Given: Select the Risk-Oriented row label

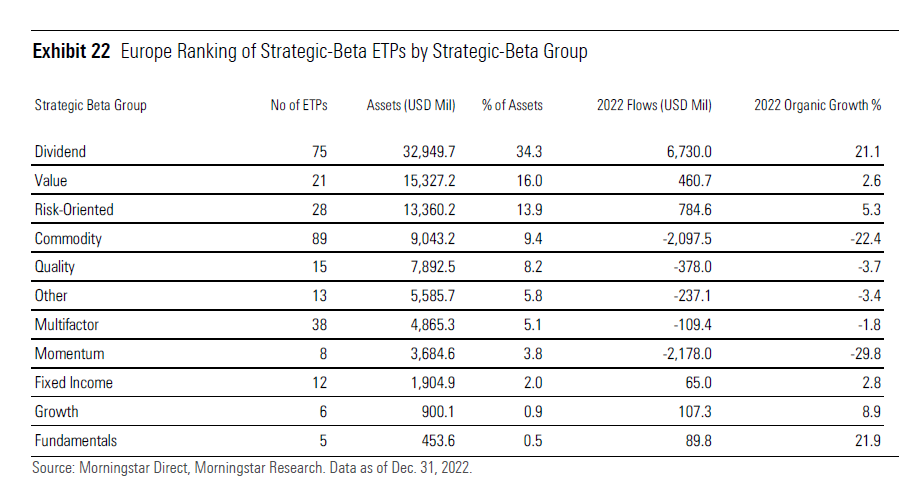Looking at the screenshot, I should pos(74,210).
